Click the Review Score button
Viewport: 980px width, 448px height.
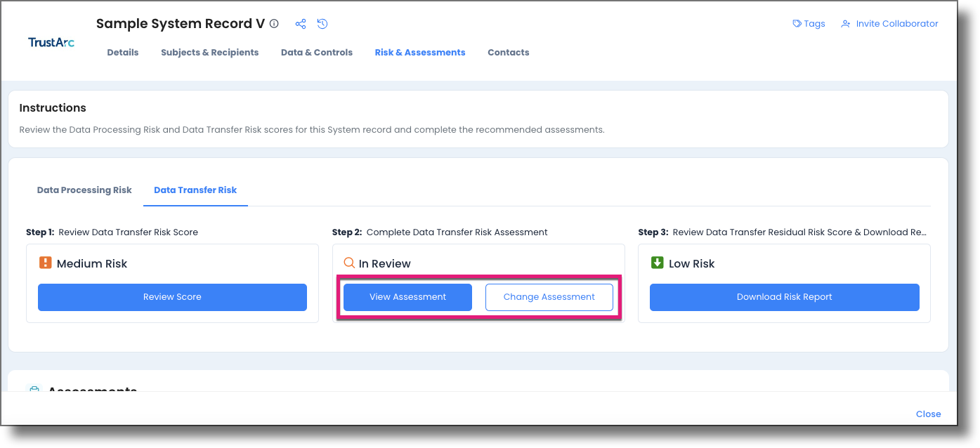pos(172,297)
